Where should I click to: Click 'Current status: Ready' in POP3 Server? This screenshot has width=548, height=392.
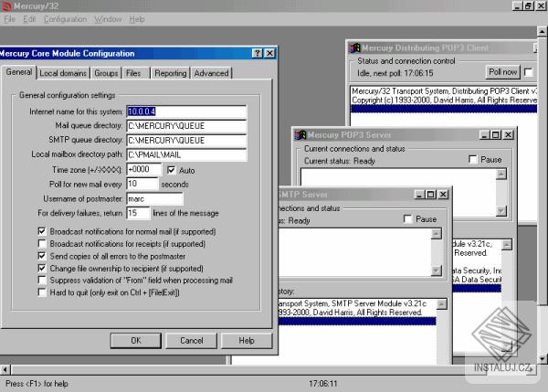(340, 161)
